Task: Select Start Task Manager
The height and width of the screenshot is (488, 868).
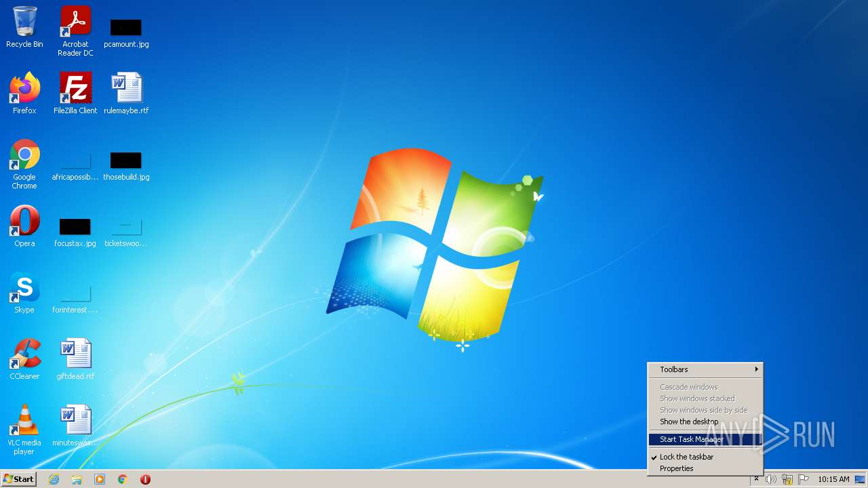Action: point(705,439)
